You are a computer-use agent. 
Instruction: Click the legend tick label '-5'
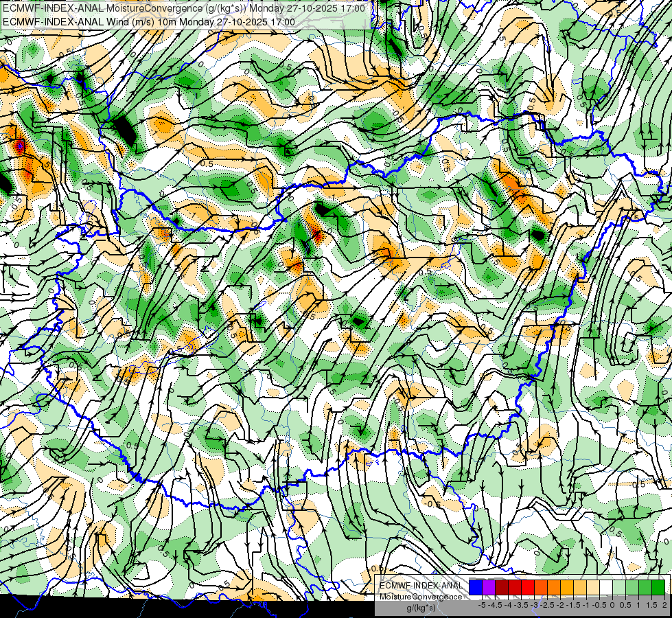tap(482, 605)
